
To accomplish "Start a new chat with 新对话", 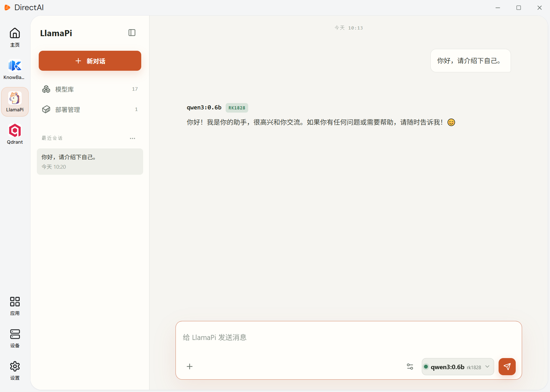I will 90,61.
